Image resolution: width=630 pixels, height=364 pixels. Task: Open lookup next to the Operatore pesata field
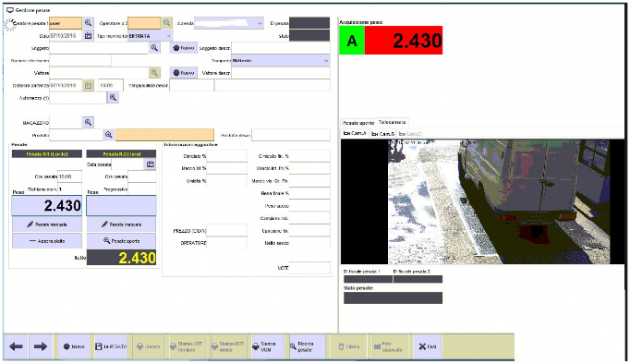click(88, 23)
